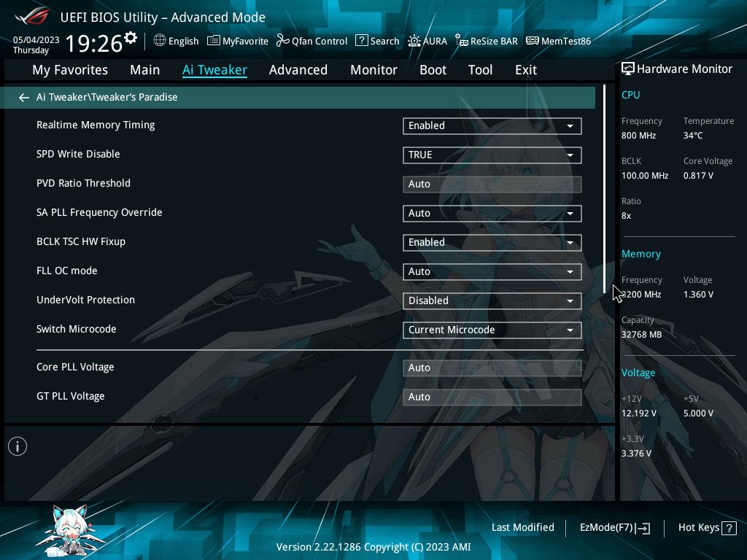Open the My Favorites tab
Screen dimensions: 747x560
coord(70,70)
